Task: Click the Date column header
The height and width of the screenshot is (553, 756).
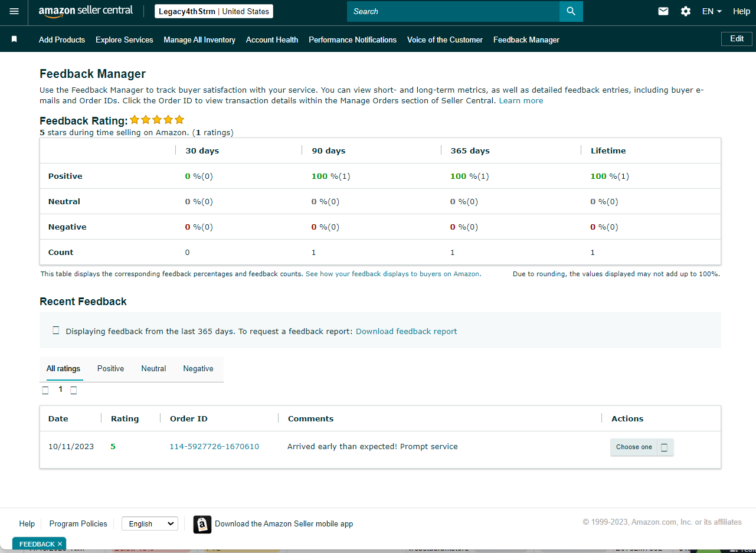Action: coord(58,419)
